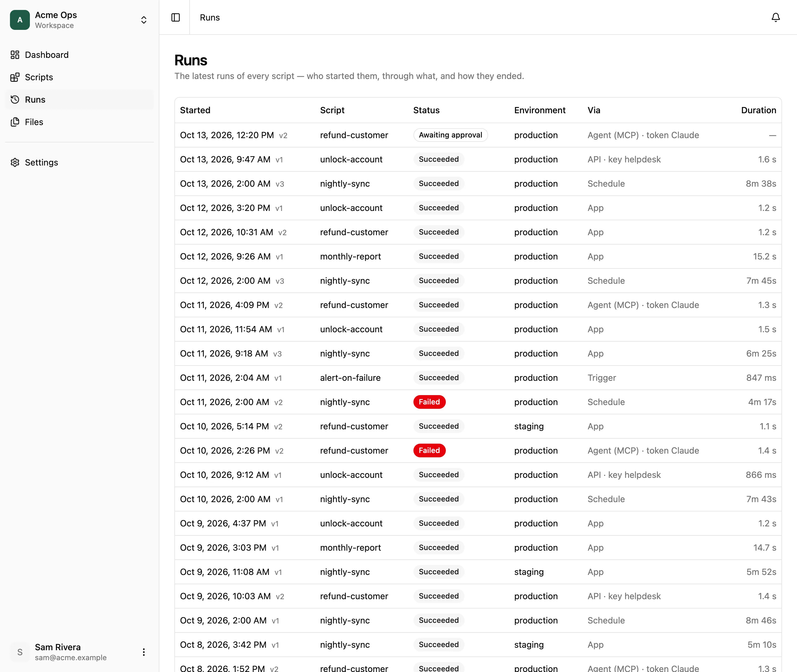Click the Environment column header
Viewport: 797px width, 672px height.
540,110
